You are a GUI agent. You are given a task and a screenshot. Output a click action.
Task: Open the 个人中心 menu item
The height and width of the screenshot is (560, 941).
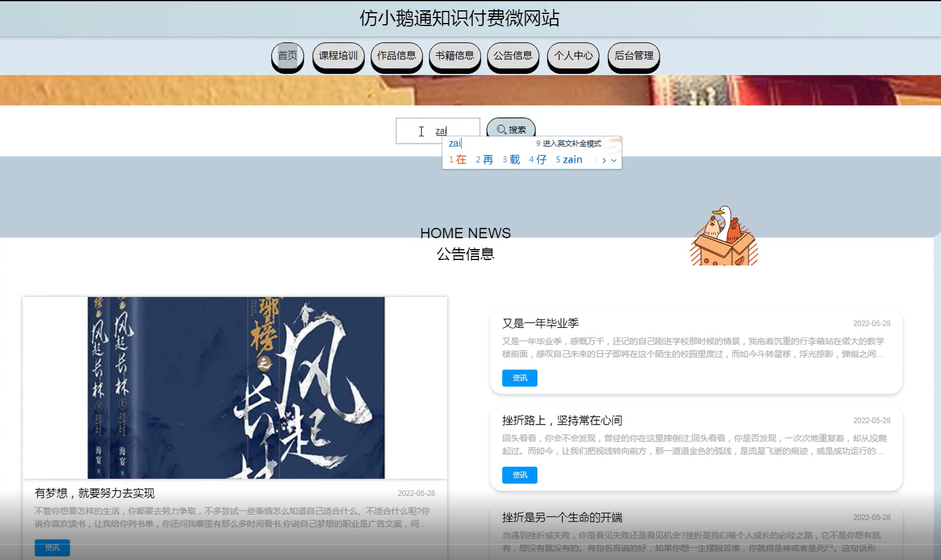(572, 56)
